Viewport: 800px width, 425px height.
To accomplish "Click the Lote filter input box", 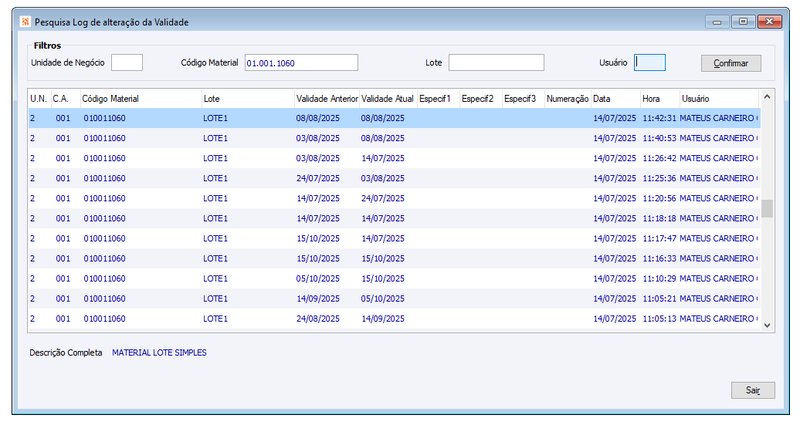I will pos(496,63).
